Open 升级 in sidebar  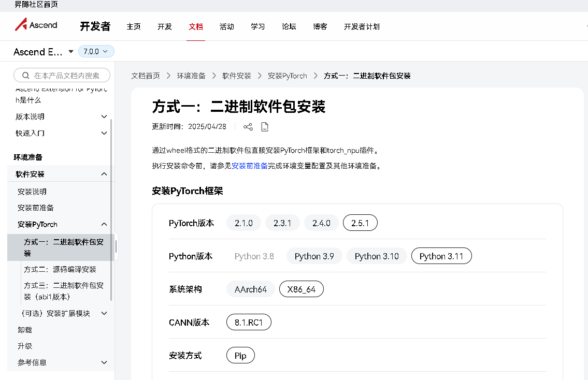point(25,346)
